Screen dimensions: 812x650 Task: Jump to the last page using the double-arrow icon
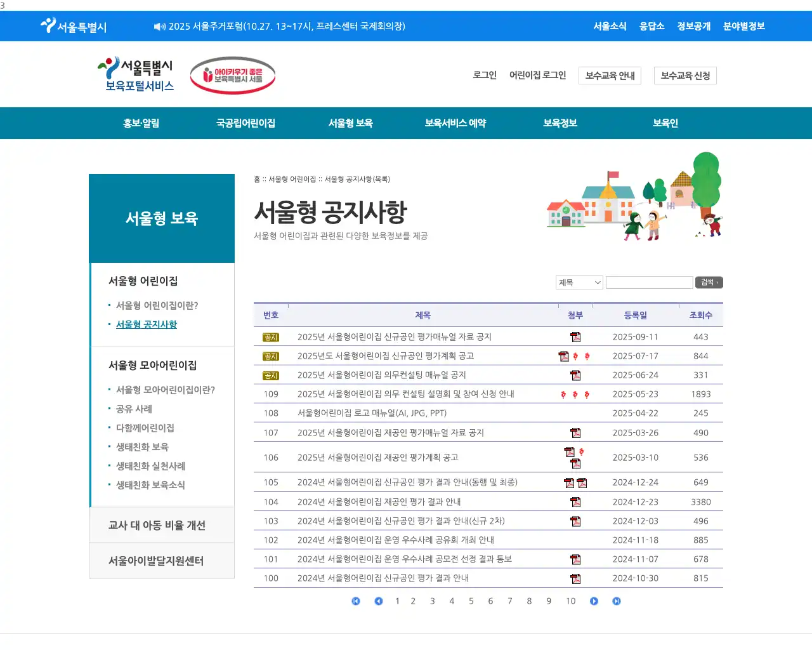tap(616, 601)
